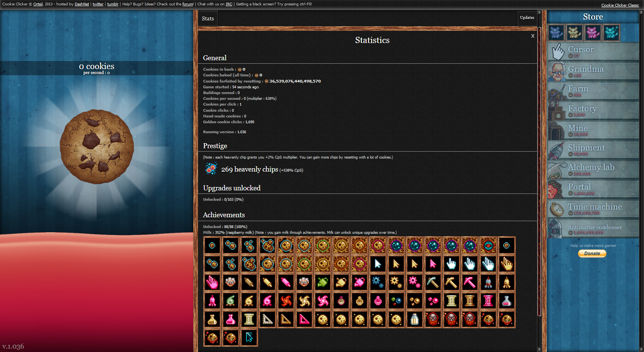Select the red pinwheel portal achievement
644x352 pixels.
coord(286,301)
